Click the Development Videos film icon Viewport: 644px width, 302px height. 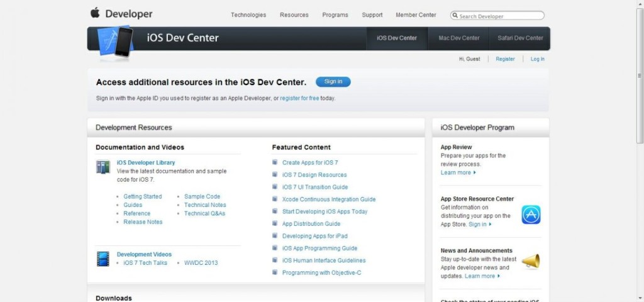pyautogui.click(x=103, y=259)
